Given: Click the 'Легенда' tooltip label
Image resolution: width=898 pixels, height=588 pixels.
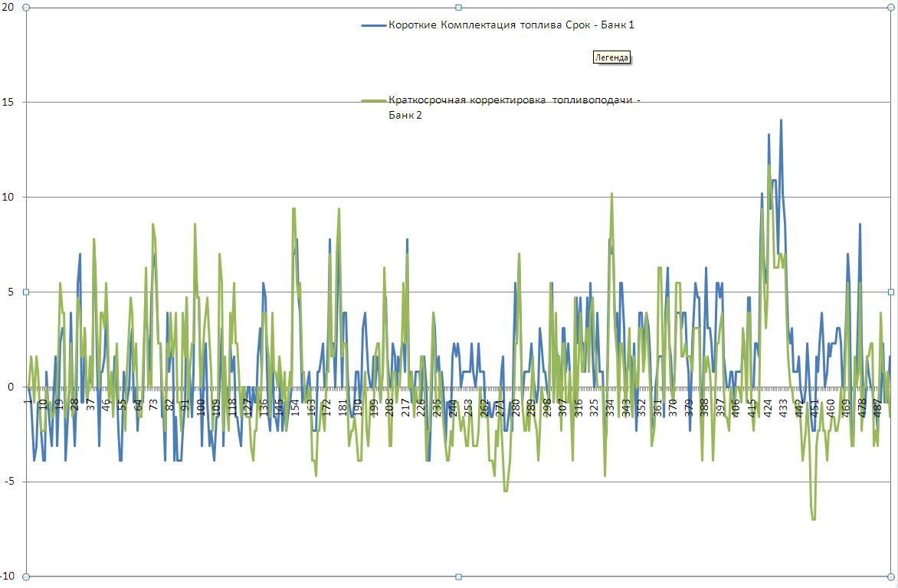Looking at the screenshot, I should [611, 57].
